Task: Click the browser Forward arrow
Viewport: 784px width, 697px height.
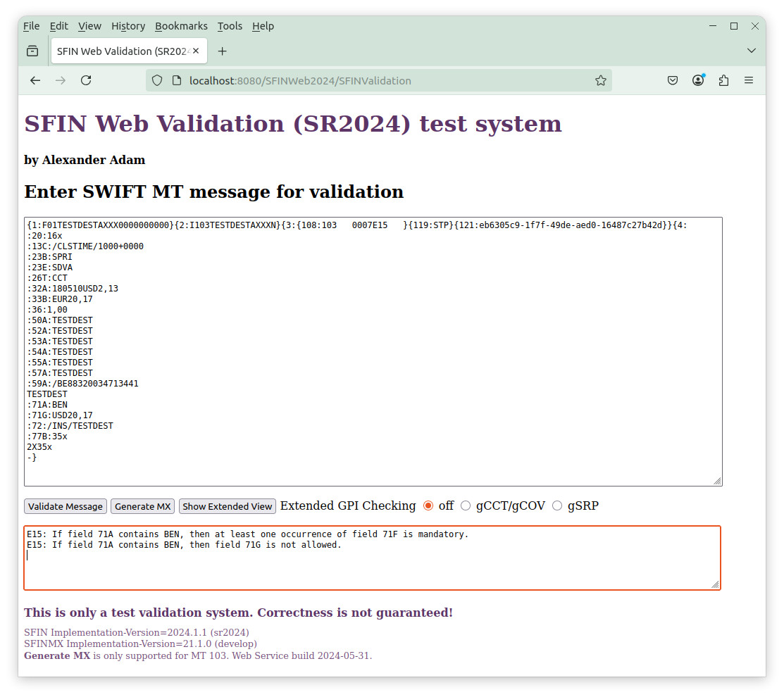Action: (61, 80)
